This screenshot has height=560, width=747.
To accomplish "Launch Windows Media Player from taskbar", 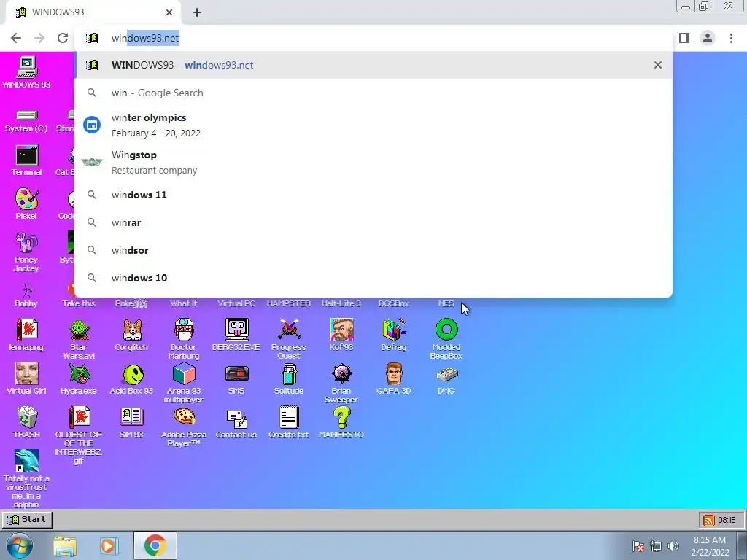I will pos(109,546).
